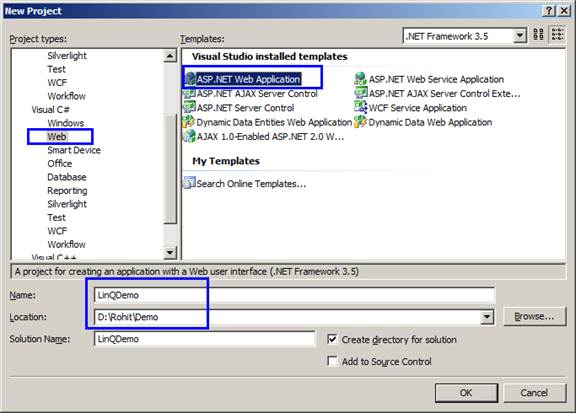
Task: Expand the Location path dropdown arrow
Action: tap(487, 317)
